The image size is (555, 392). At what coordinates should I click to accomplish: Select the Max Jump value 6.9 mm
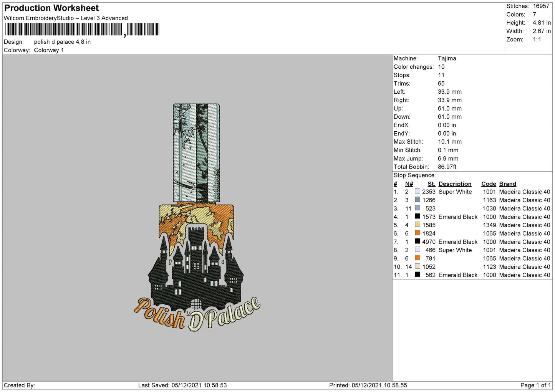click(x=448, y=159)
